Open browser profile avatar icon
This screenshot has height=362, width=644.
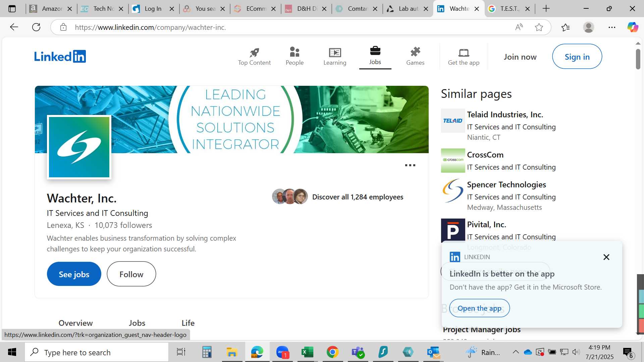[589, 27]
